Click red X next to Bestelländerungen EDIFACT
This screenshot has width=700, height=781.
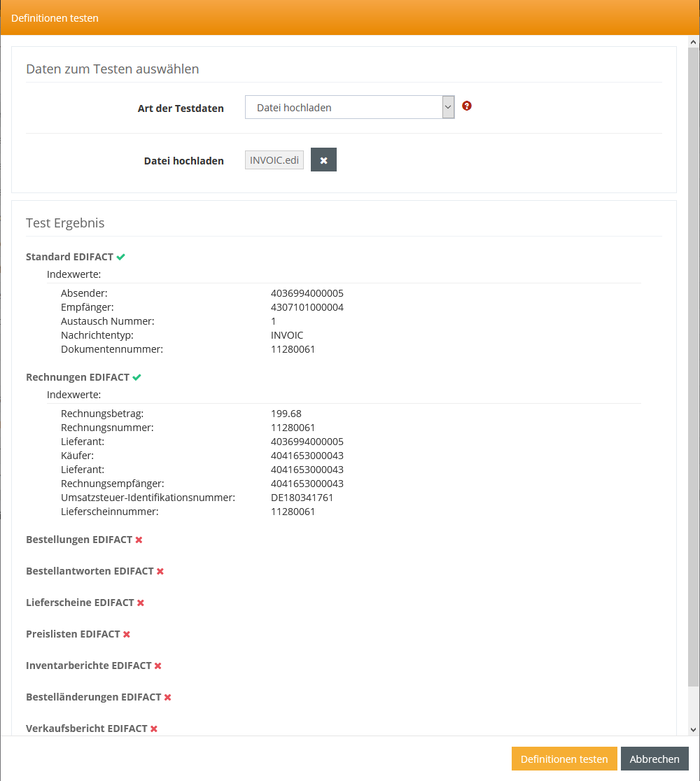coord(168,697)
